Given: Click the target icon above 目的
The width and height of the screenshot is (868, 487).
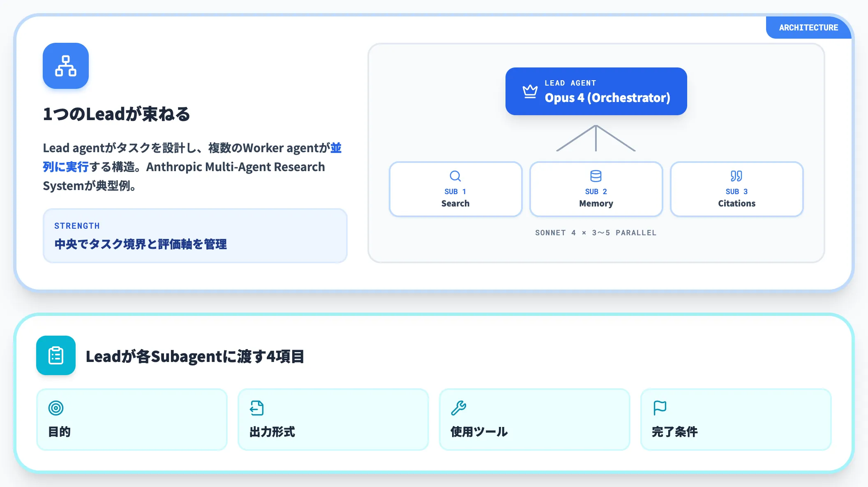Looking at the screenshot, I should pyautogui.click(x=56, y=408).
